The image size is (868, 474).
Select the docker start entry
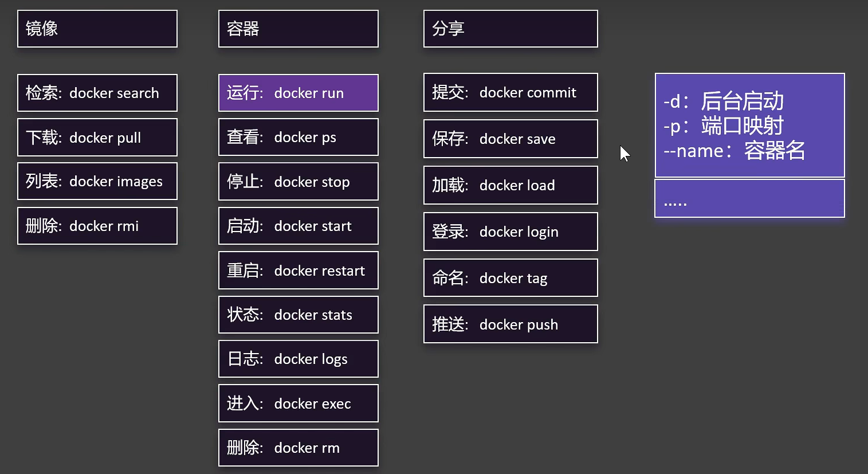pos(298,225)
